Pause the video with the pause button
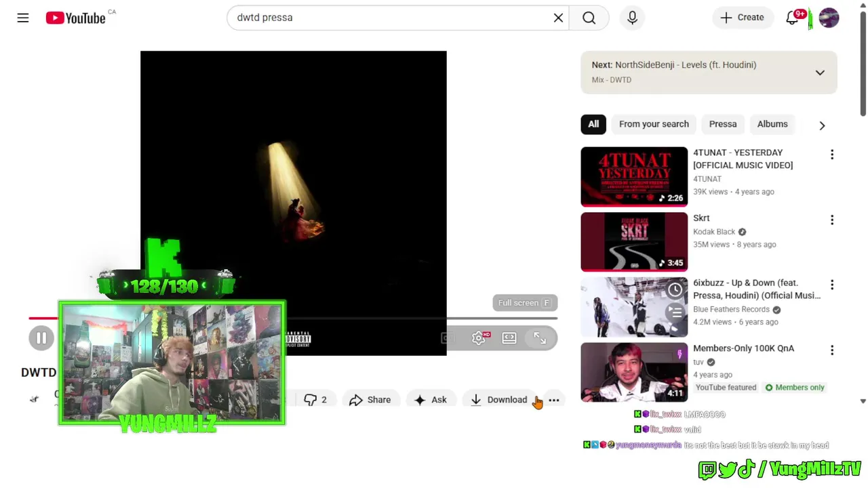This screenshot has height=488, width=868. (41, 338)
